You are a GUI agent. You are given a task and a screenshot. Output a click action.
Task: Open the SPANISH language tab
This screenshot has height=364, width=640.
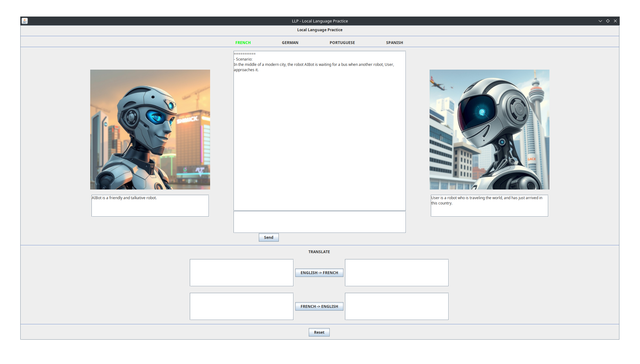tap(394, 43)
